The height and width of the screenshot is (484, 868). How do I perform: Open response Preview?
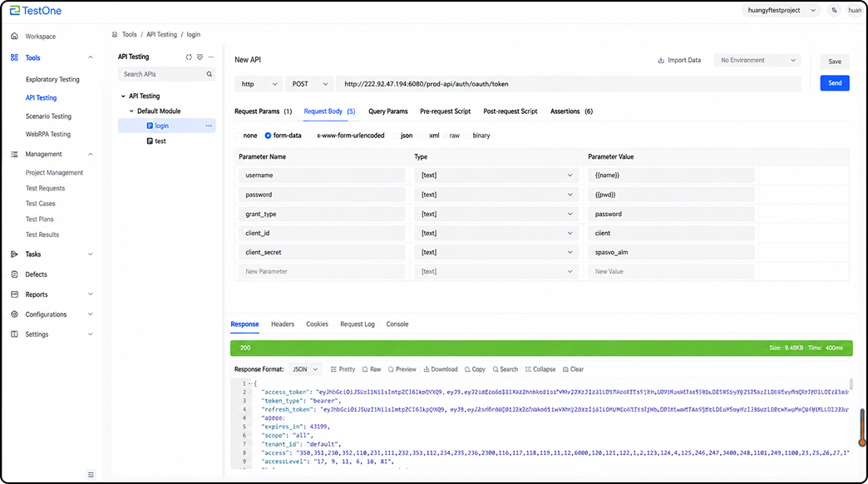pos(402,369)
